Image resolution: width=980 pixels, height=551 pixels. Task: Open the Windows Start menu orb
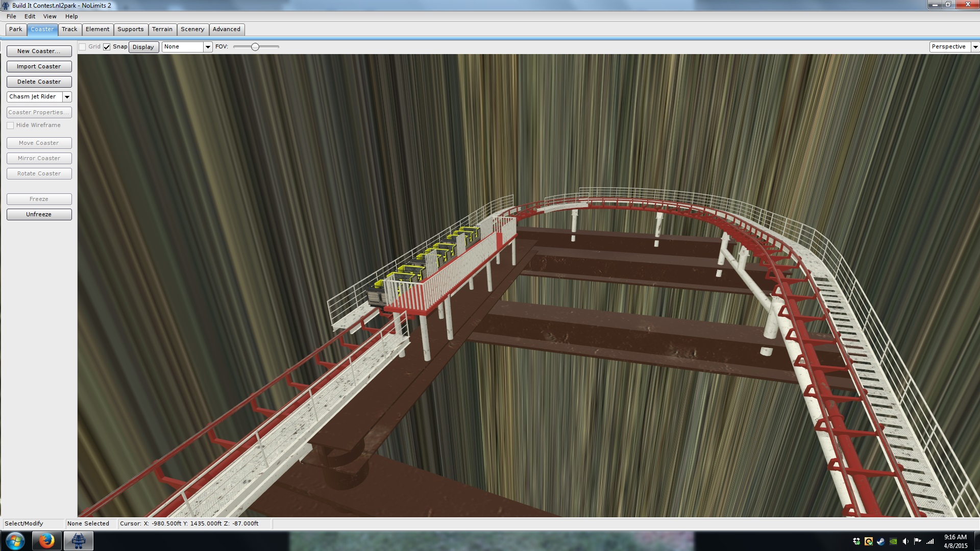click(x=15, y=541)
